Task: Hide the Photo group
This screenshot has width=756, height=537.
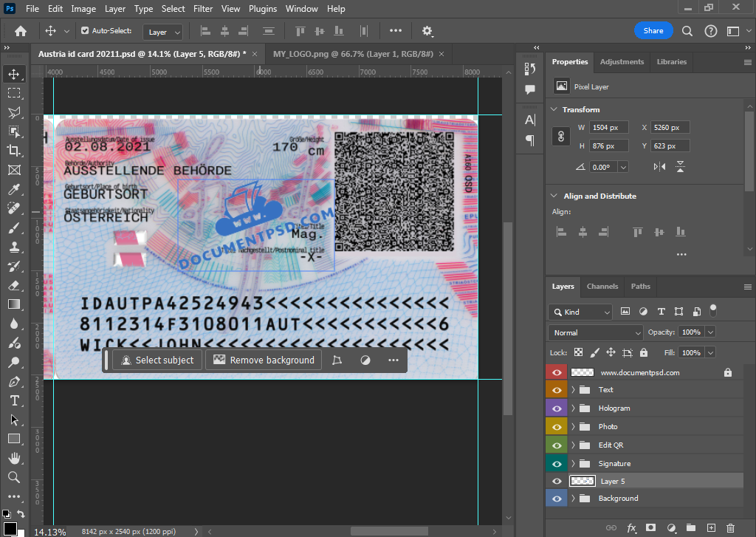Action: point(557,426)
